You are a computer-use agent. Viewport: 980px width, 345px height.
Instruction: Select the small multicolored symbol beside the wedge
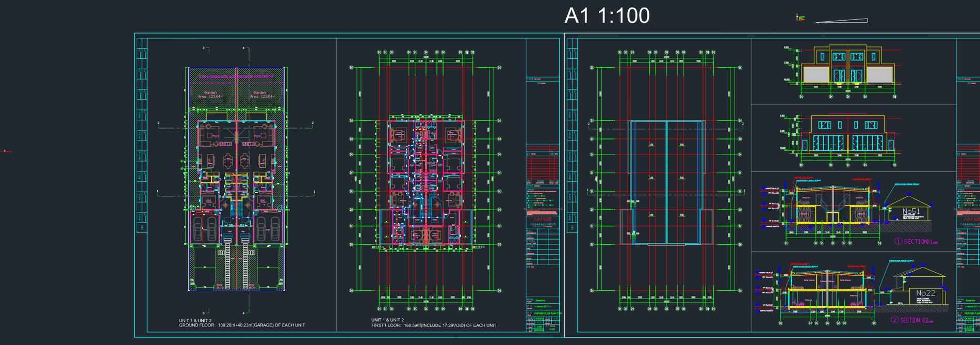pyautogui.click(x=801, y=18)
